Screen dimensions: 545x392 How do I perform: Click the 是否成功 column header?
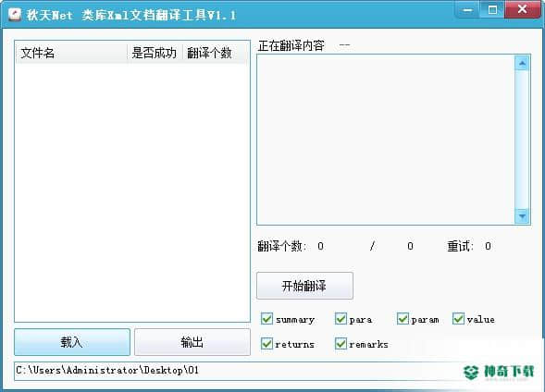point(155,53)
